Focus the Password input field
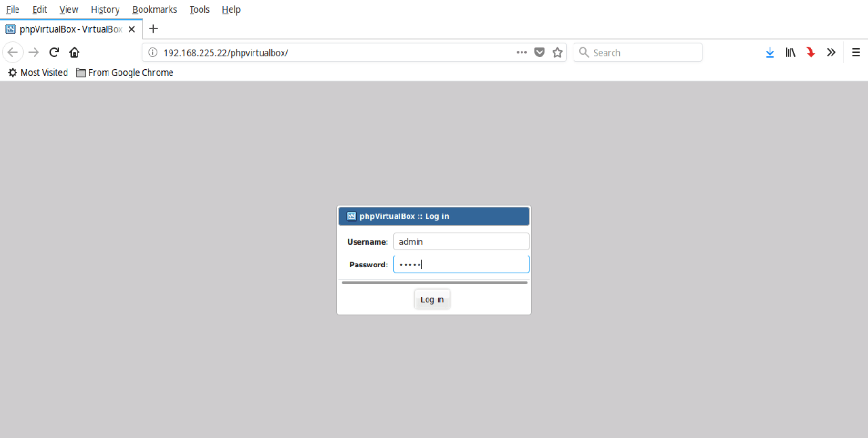The image size is (868, 438). coord(461,264)
